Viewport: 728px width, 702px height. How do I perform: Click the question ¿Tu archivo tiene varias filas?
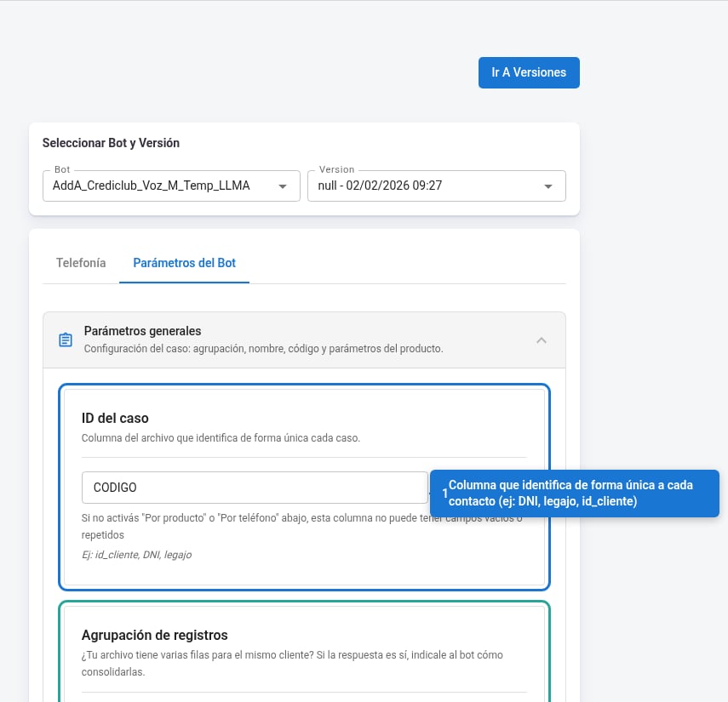pyautogui.click(x=292, y=664)
